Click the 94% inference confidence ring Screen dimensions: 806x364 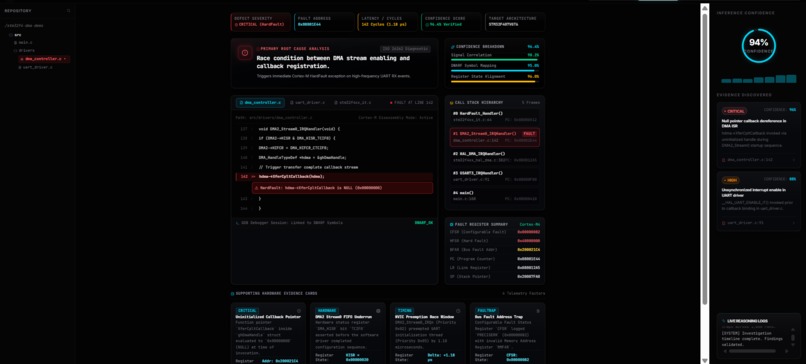[758, 46]
